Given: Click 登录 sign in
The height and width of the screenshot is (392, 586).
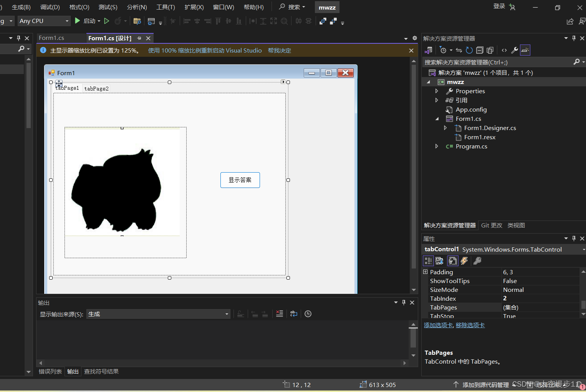Looking at the screenshot, I should 499,6.
